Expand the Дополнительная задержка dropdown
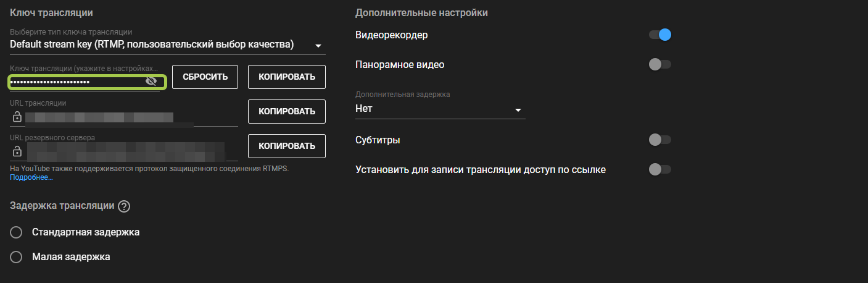This screenshot has height=283, width=868. [x=440, y=109]
